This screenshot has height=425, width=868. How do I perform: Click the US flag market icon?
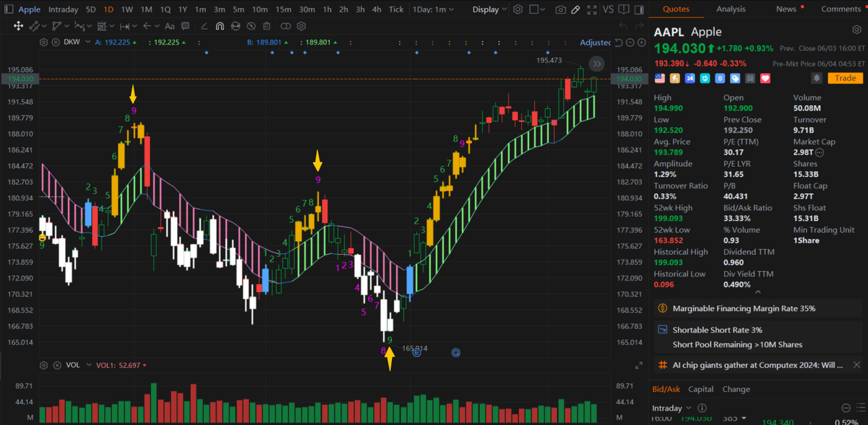[659, 79]
